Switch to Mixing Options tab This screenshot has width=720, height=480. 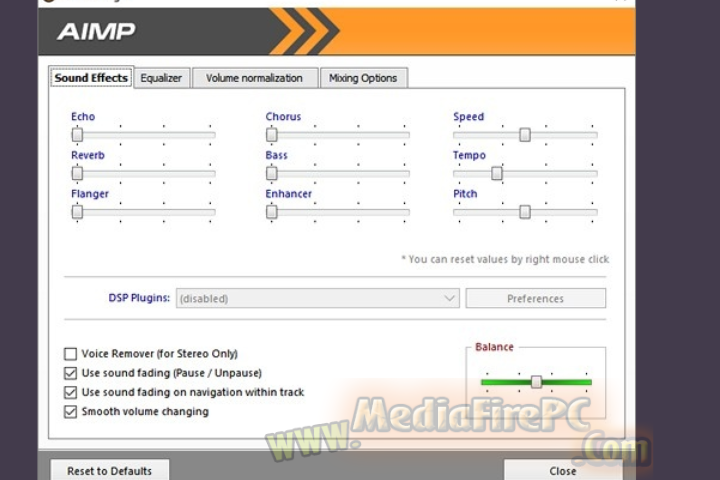tap(363, 78)
